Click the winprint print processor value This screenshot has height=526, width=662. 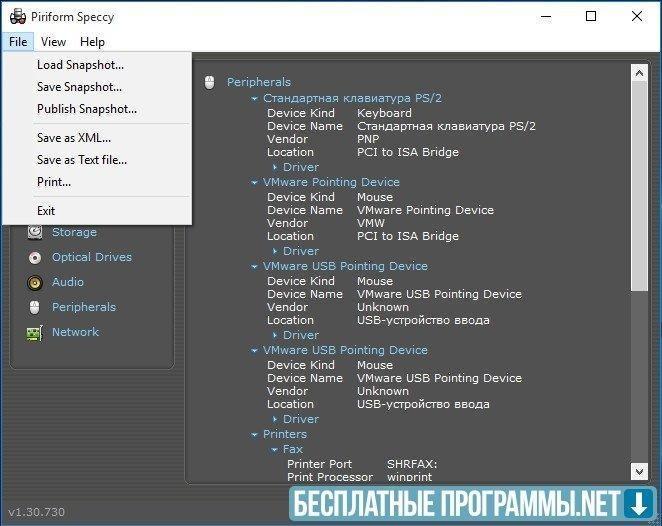coord(410,477)
